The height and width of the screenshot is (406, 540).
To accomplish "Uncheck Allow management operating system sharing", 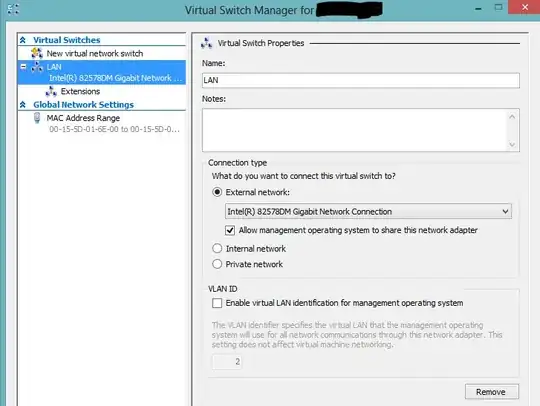I will tap(230, 230).
